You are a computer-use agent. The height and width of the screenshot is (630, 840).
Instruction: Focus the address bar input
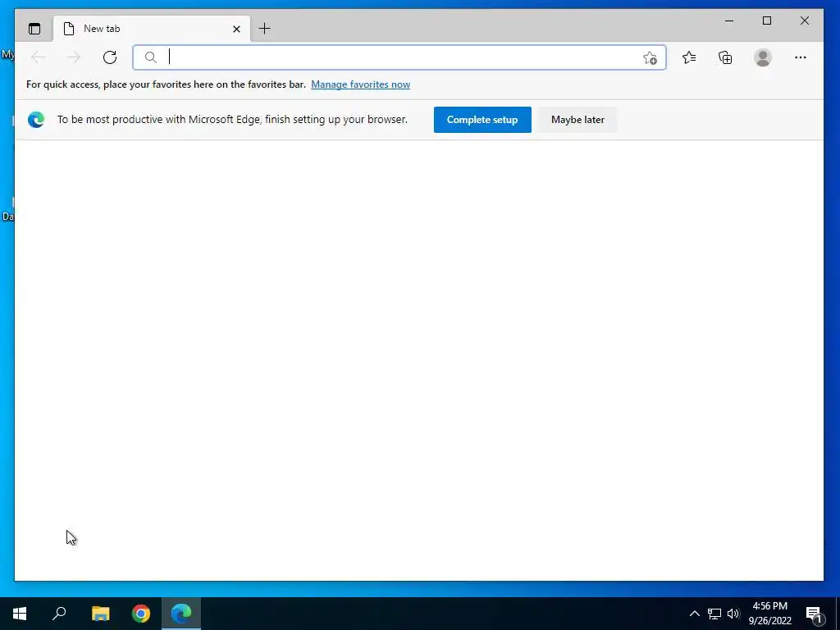click(399, 57)
